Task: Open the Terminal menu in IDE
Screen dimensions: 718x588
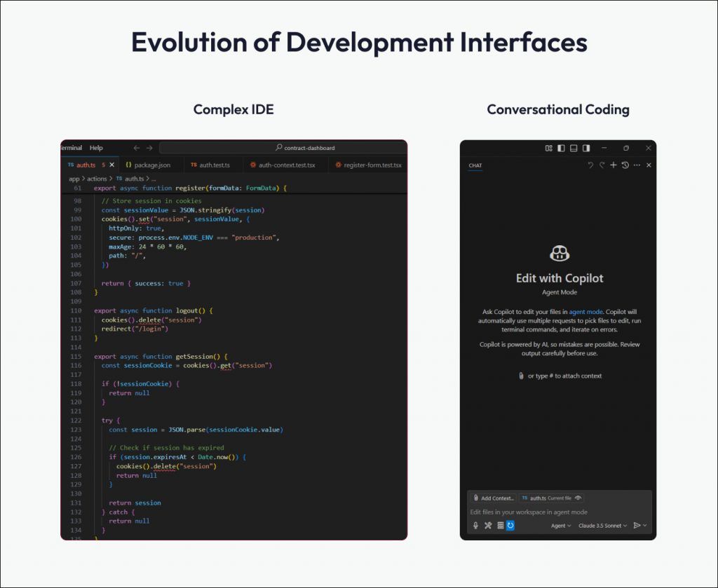Action: [72, 148]
